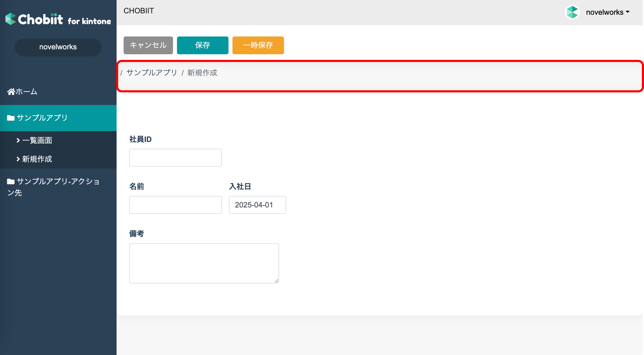Screen dimensions: 644x355
Task: Click the 備考 text area
Action: [x=204, y=263]
